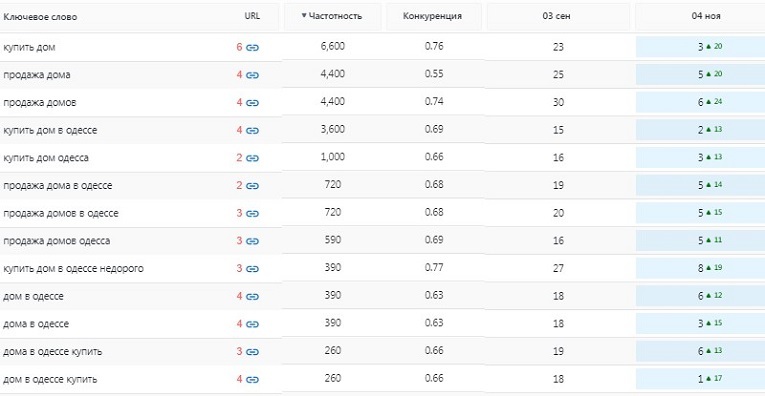Select the 04 ноя date column header

(x=706, y=16)
